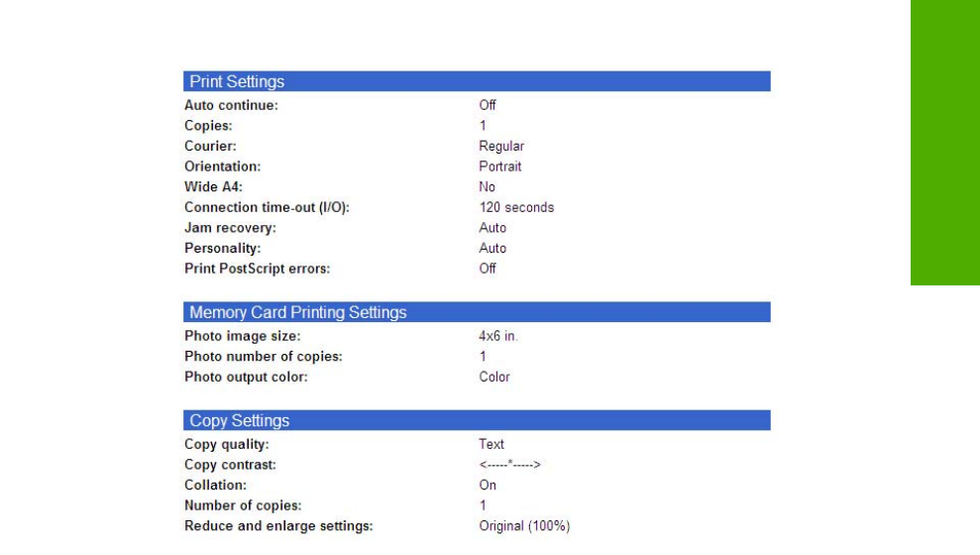This screenshot has width=980, height=555.
Task: Click the Collation On value
Action: click(488, 486)
